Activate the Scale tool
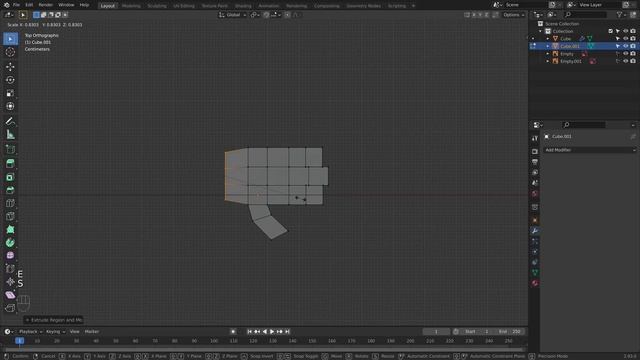The image size is (640, 360). [10, 93]
